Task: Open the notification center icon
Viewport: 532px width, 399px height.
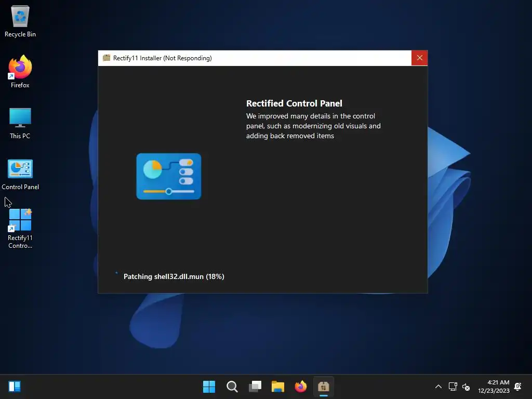Action: coord(518,387)
